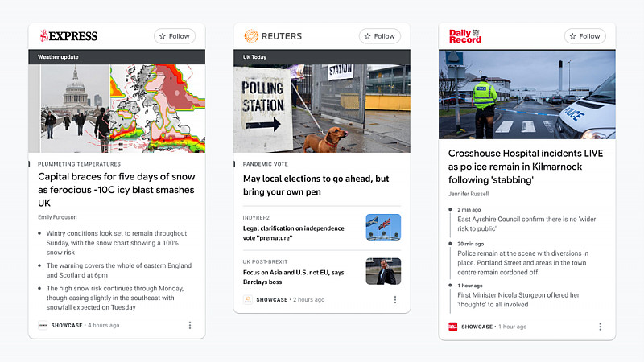Click the Express Showcase source icon
The width and height of the screenshot is (644, 362).
tap(43, 326)
